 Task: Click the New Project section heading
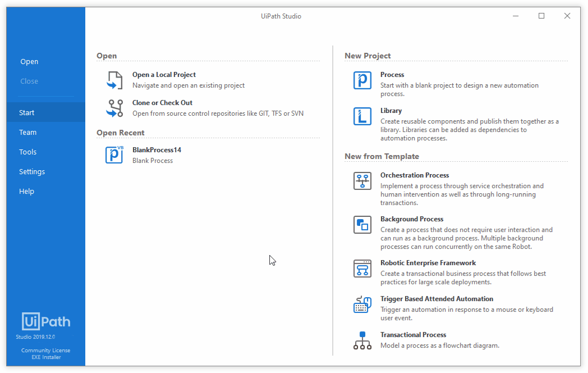point(367,56)
